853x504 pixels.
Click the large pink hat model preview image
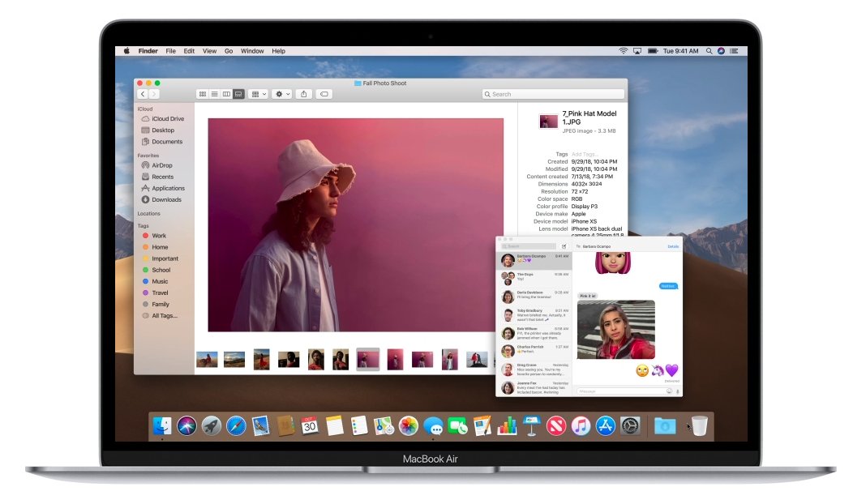point(355,224)
